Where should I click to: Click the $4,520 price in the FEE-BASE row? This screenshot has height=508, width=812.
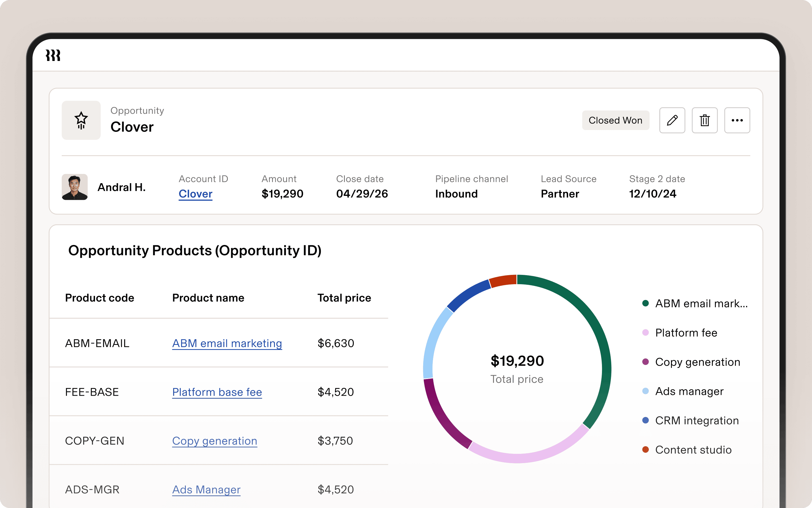click(x=336, y=392)
